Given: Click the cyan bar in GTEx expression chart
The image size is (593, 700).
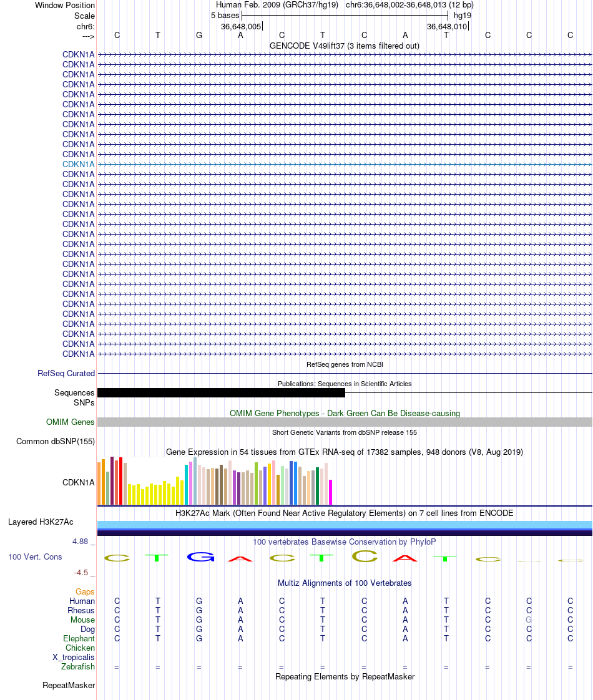Looking at the screenshot, I should [187, 484].
